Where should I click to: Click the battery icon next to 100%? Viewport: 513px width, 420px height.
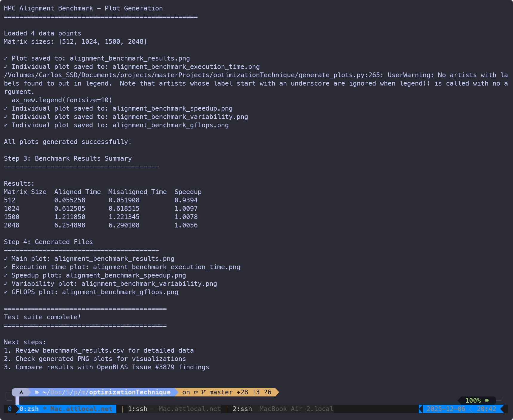pos(487,401)
